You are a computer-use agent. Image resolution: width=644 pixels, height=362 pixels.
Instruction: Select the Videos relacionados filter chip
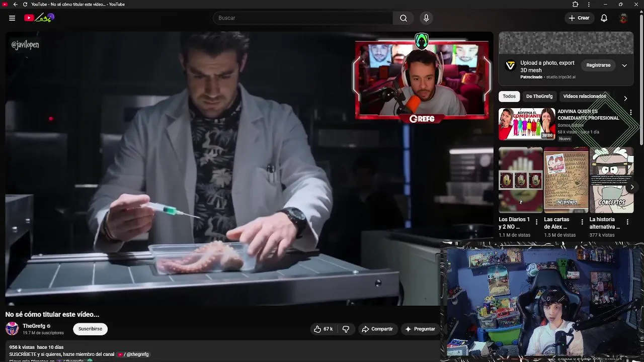585,96
